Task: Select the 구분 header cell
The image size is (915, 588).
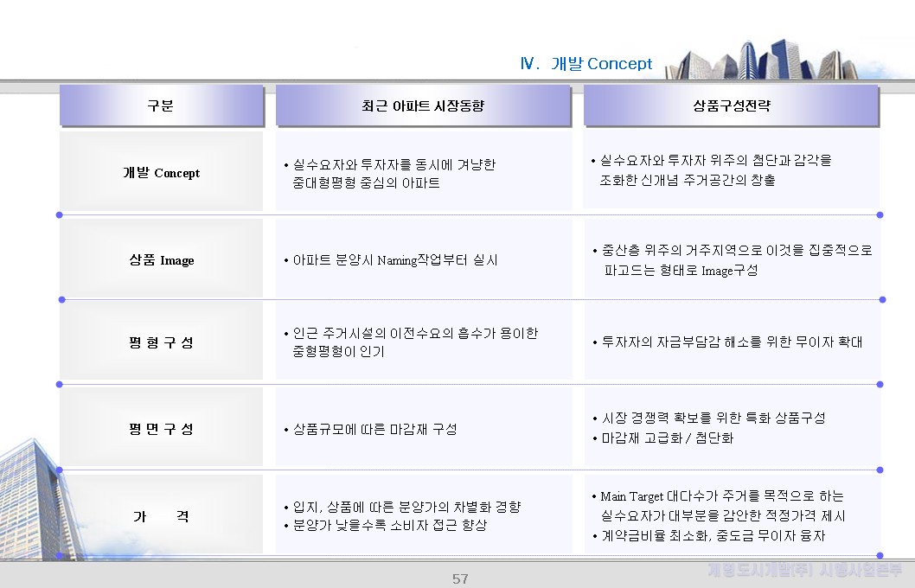Action: coord(162,105)
